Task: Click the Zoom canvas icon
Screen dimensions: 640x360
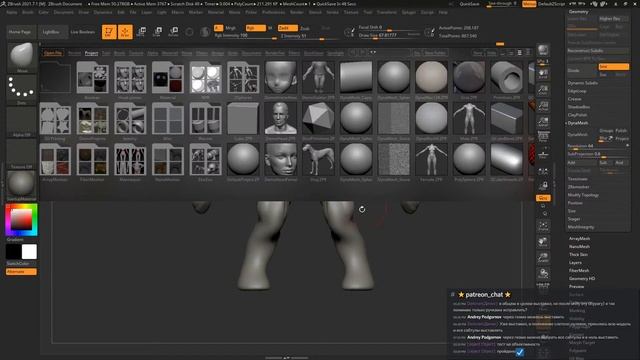Action: coord(543,89)
